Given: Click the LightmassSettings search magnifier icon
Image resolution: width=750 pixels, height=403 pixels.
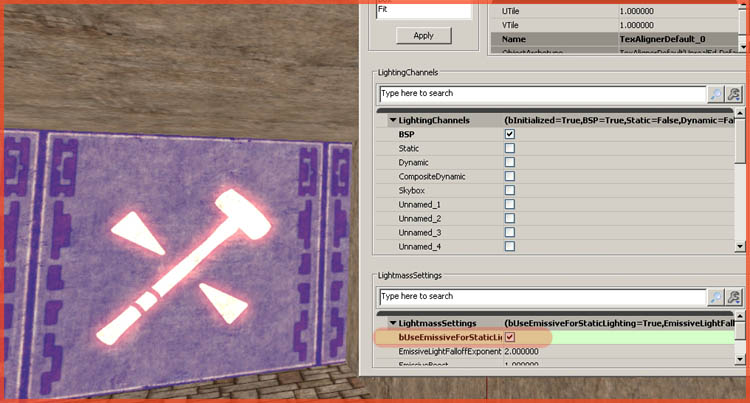Looking at the screenshot, I should (x=716, y=297).
